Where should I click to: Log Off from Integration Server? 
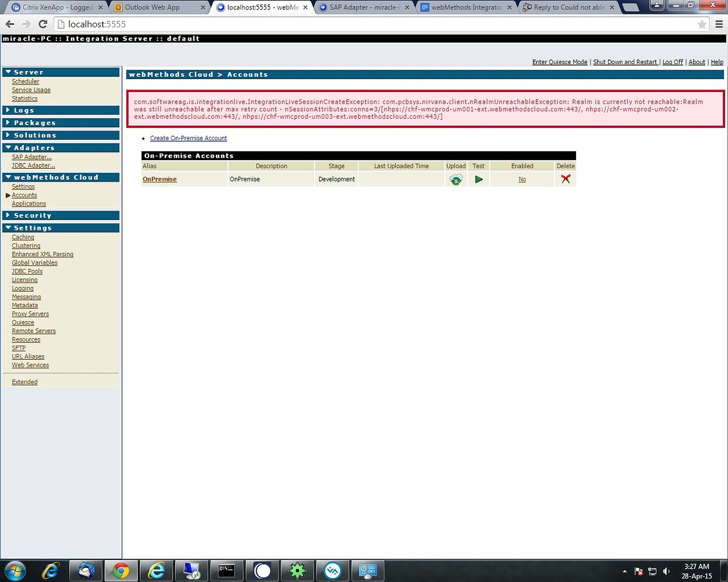point(673,62)
